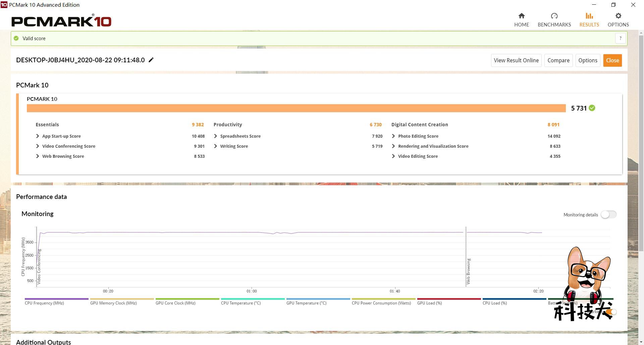The height and width of the screenshot is (345, 644).
Task: Toggle the Monitoring details switch
Action: 608,215
